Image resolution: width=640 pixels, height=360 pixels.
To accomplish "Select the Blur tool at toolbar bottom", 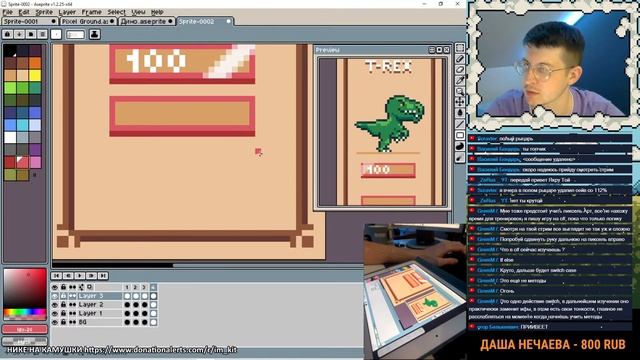I will click(x=460, y=157).
